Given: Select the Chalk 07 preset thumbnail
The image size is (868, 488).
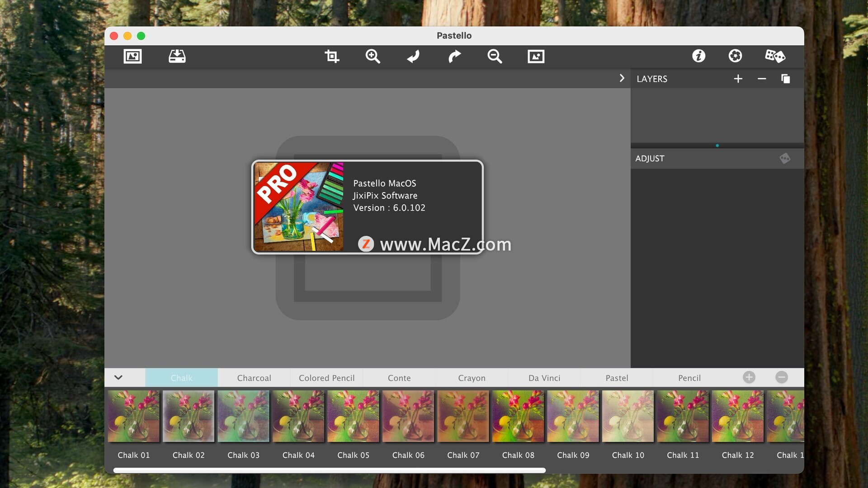Looking at the screenshot, I should tap(463, 416).
